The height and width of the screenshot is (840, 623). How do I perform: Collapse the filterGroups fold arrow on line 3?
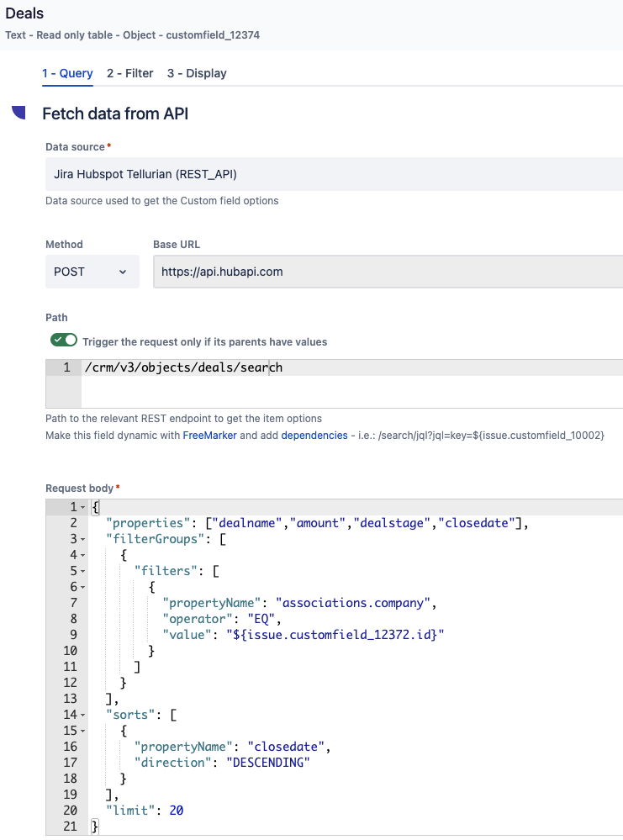(83, 540)
